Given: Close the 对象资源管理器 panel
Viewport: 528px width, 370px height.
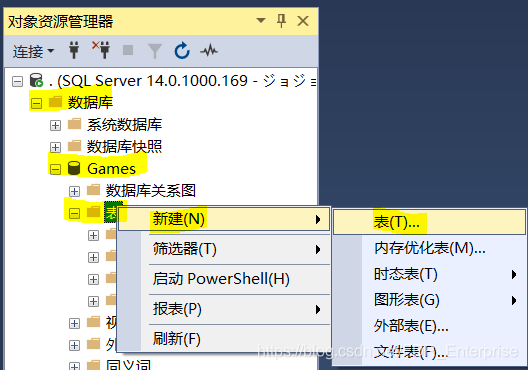Looking at the screenshot, I should [x=303, y=21].
